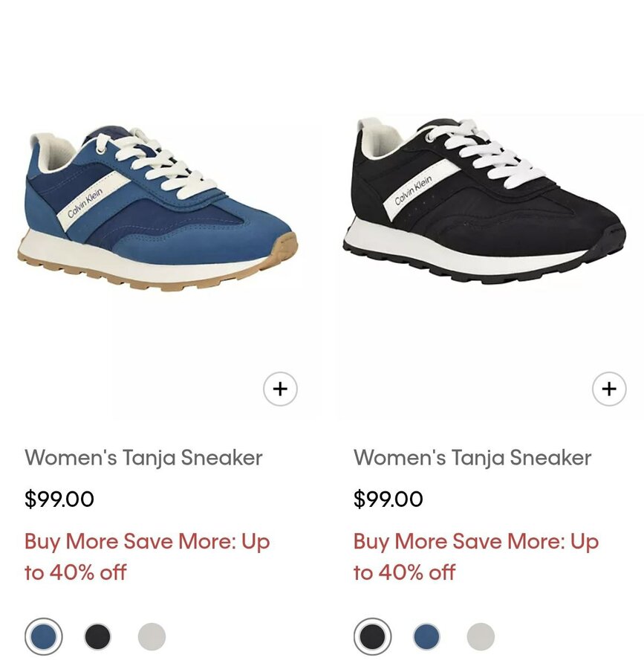Viewport: 644px width, 669px height.
Task: Click left Buy More Save More promo
Action: 147,557
